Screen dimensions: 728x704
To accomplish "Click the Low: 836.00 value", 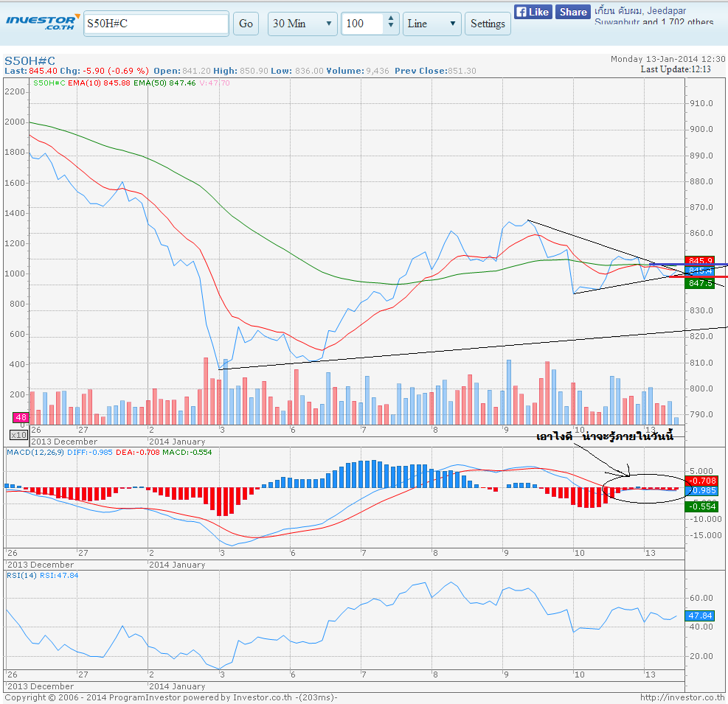I will point(297,71).
